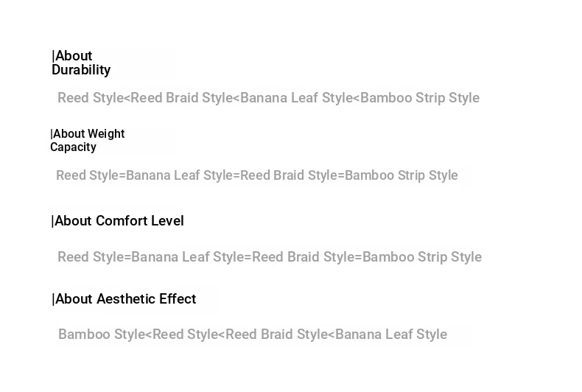Select Reed Braid Style under Aesthetic Effect
Viewport: 582px width, 392px height.
pos(276,335)
